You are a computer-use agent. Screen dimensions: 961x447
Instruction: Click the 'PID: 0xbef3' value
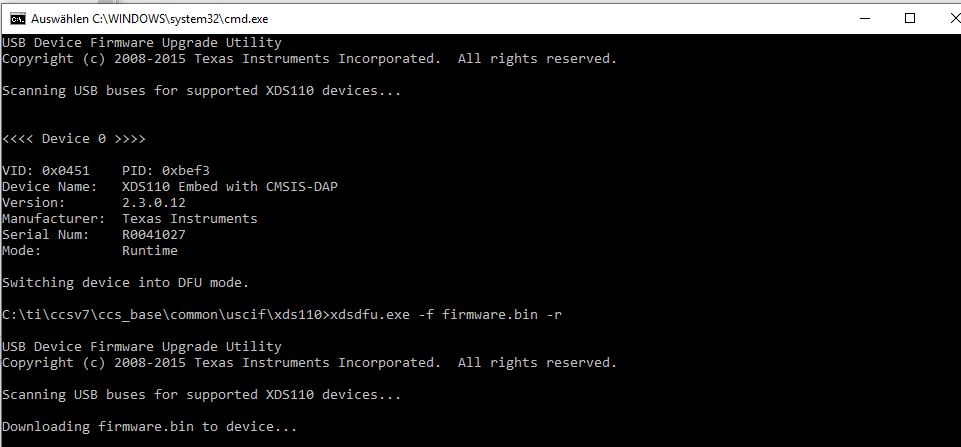[x=172, y=171]
